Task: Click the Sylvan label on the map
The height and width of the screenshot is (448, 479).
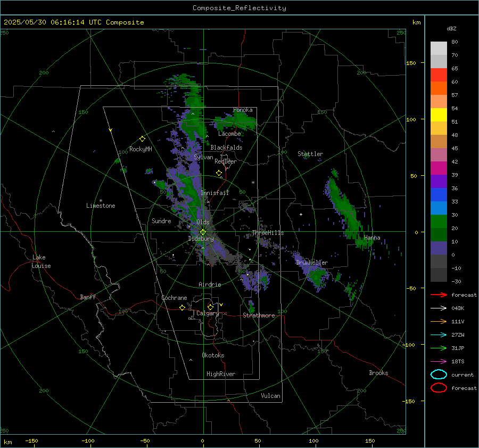Action: point(203,157)
